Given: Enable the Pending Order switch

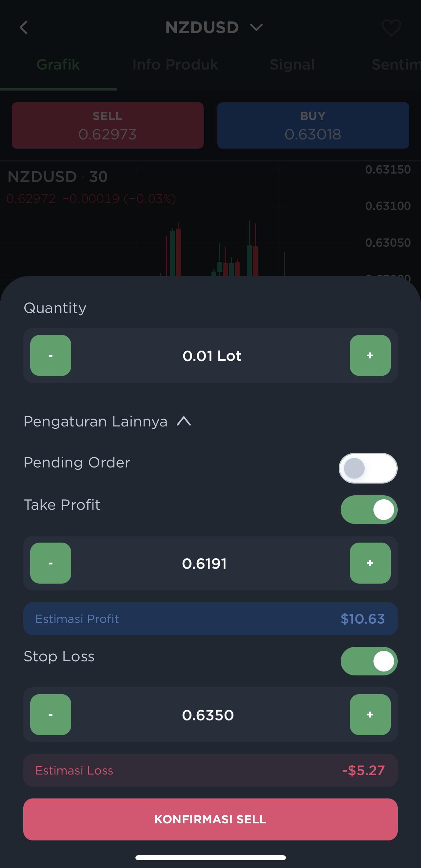Looking at the screenshot, I should pos(368,468).
